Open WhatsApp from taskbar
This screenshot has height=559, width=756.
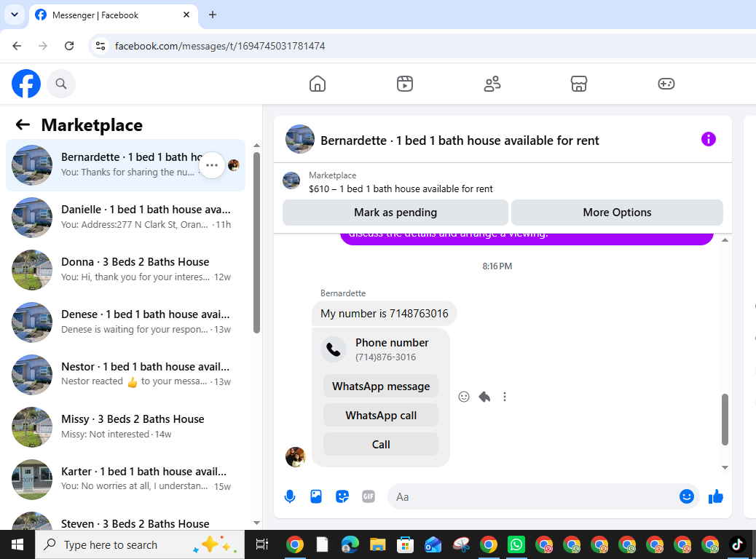coord(516,544)
